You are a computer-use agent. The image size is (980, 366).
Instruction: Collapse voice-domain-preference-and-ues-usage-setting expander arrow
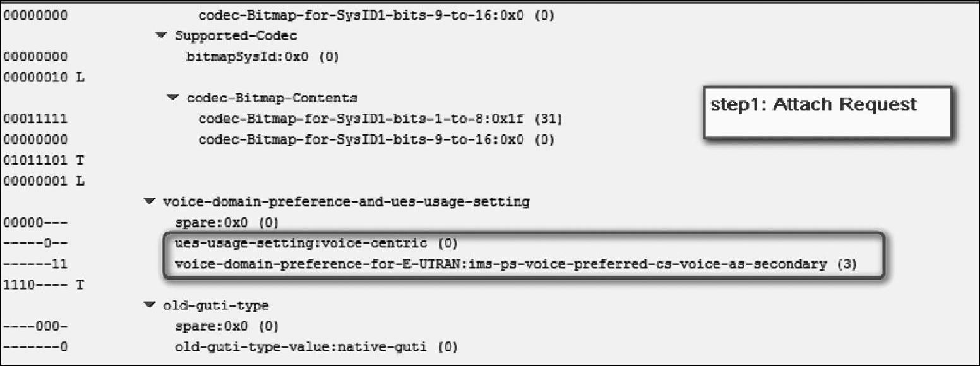pyautogui.click(x=150, y=202)
